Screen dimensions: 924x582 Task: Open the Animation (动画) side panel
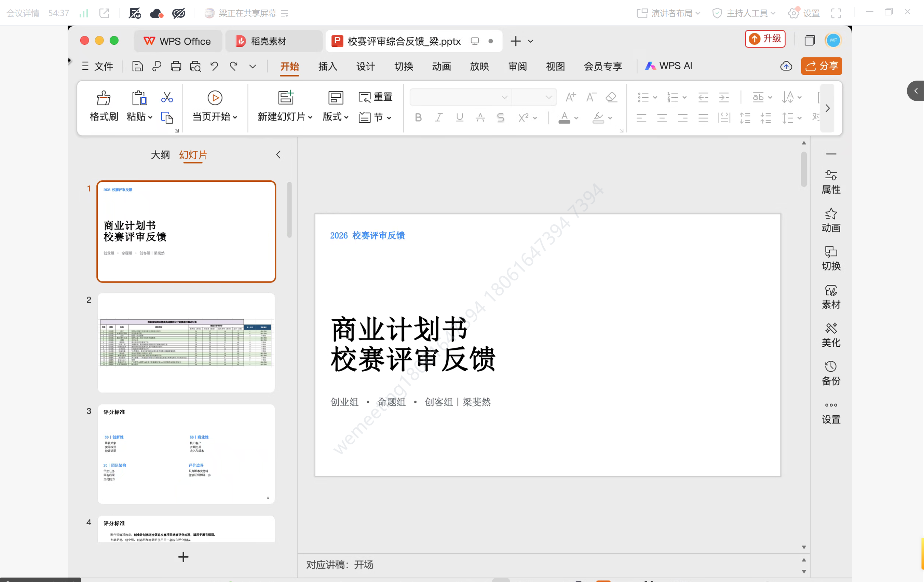pos(831,221)
